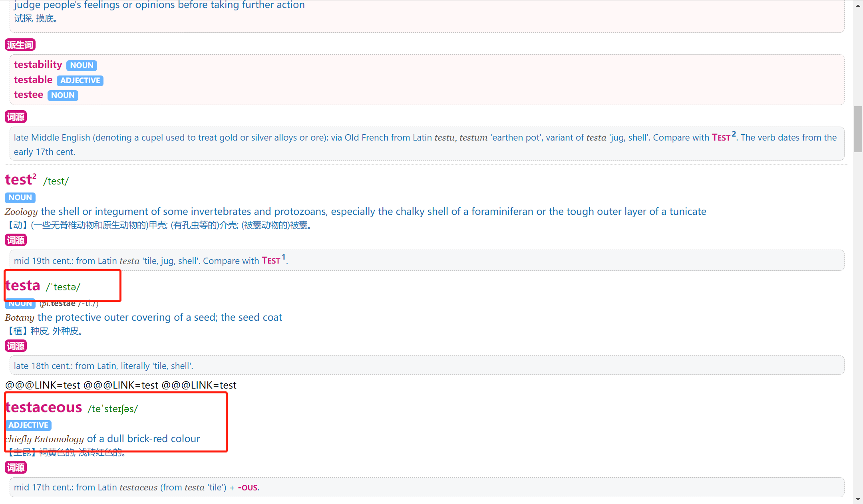Screen dimensions: 863x504
Task: Click the ADJECTIVE badge beside testable
Action: (80, 80)
